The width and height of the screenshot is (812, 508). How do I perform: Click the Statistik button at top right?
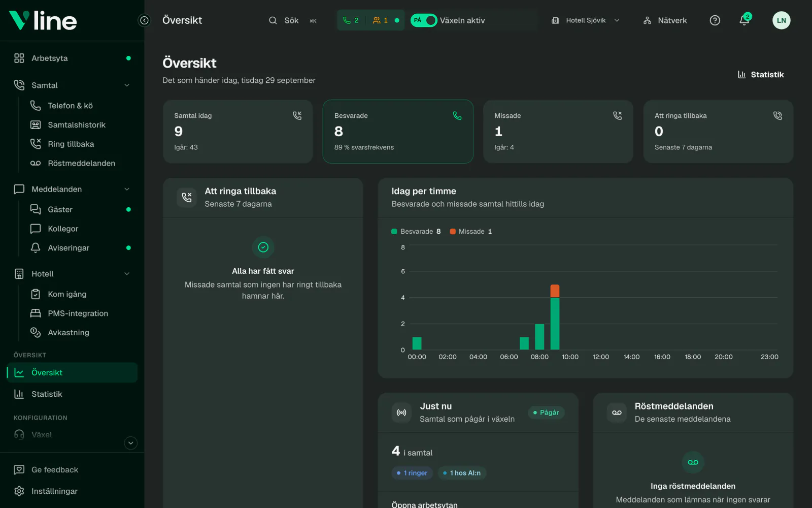click(x=760, y=75)
